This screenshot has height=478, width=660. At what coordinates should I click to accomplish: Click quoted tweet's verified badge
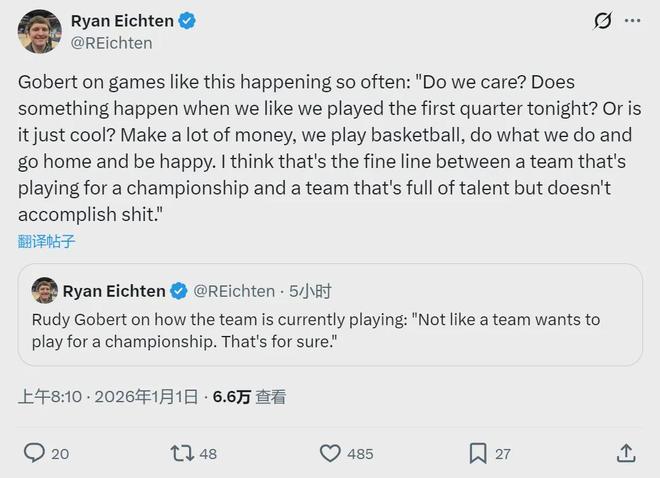(178, 291)
